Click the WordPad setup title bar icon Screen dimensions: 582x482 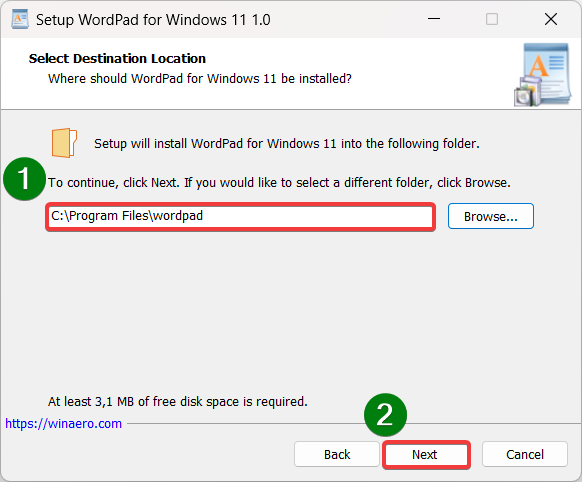20,19
